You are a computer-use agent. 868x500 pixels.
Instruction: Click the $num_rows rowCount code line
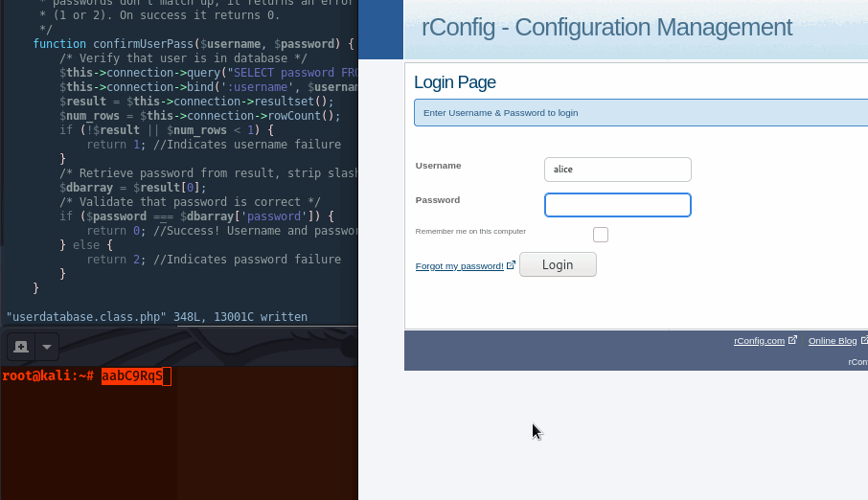[x=200, y=116]
